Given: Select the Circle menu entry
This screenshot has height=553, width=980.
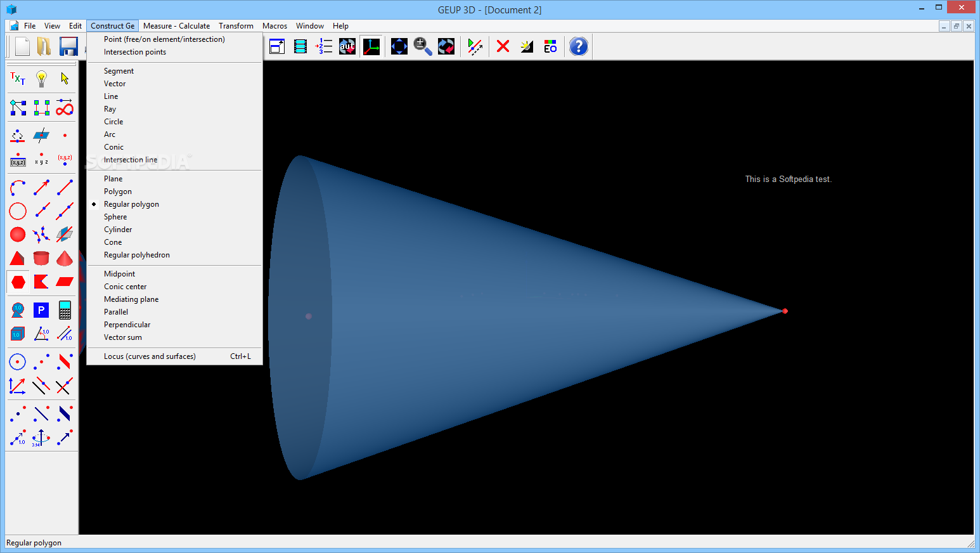Looking at the screenshot, I should 174,122.
